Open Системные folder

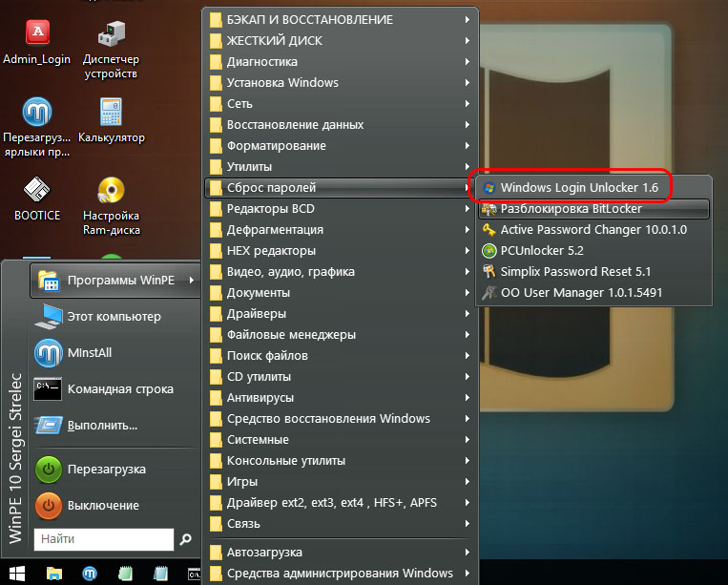(342, 440)
